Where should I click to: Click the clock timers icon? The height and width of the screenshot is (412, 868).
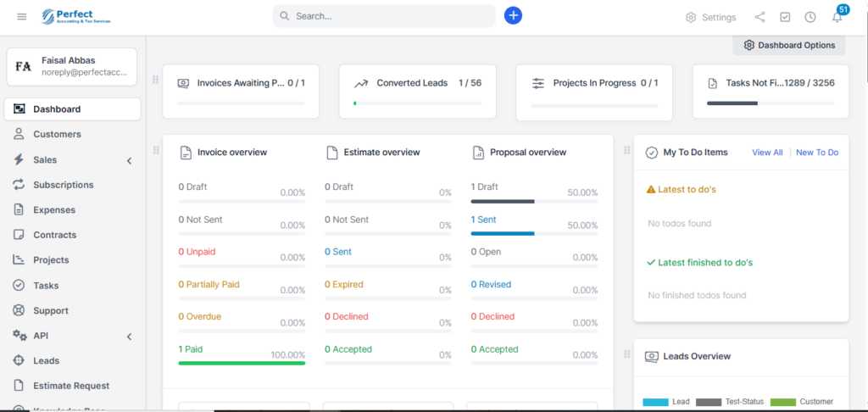point(810,17)
